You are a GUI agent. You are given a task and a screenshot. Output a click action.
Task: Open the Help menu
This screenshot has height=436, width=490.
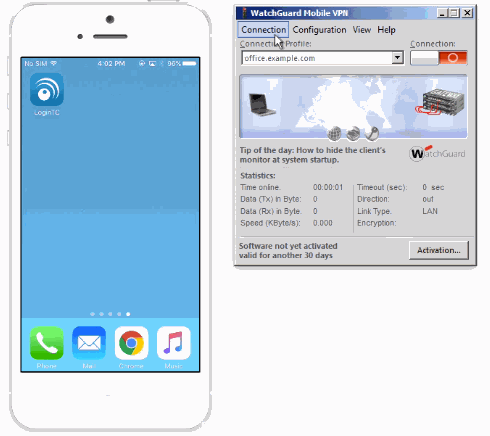tap(386, 30)
